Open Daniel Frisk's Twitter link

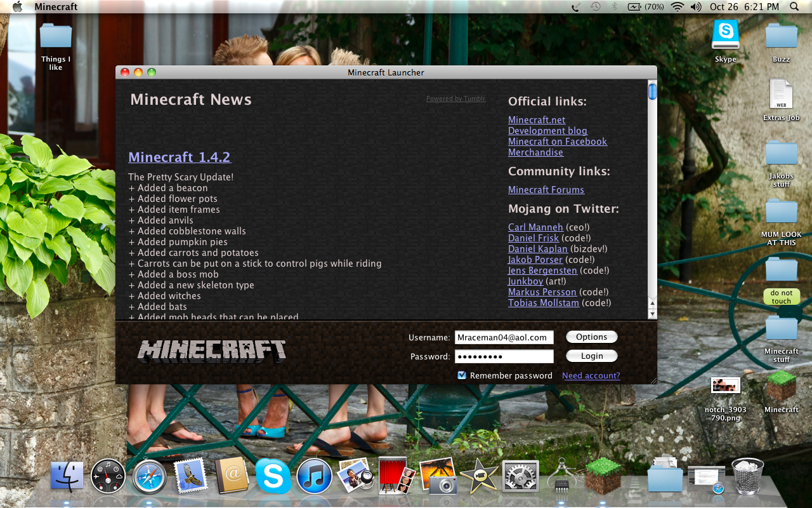pyautogui.click(x=534, y=238)
